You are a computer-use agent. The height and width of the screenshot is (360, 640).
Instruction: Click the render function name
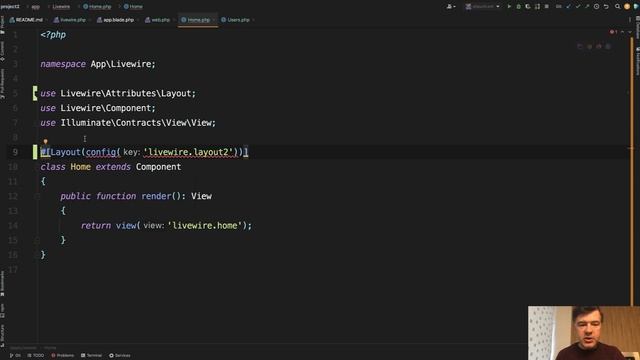(156, 196)
